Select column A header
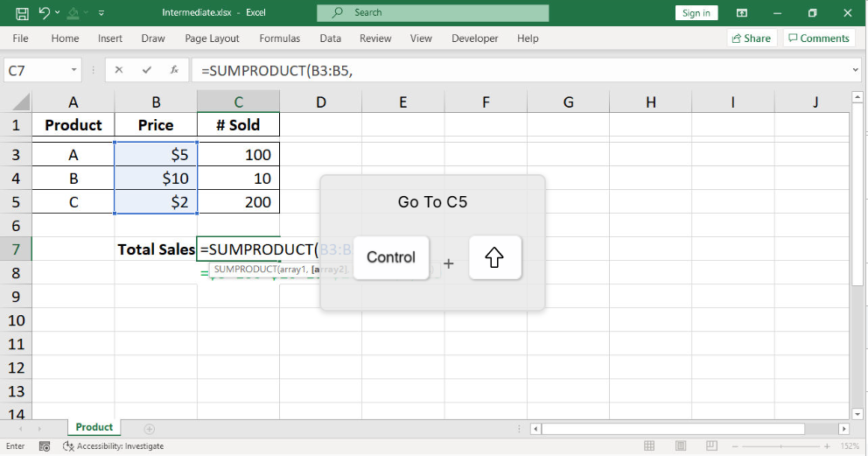Viewport: 868px width, 456px height. point(73,102)
